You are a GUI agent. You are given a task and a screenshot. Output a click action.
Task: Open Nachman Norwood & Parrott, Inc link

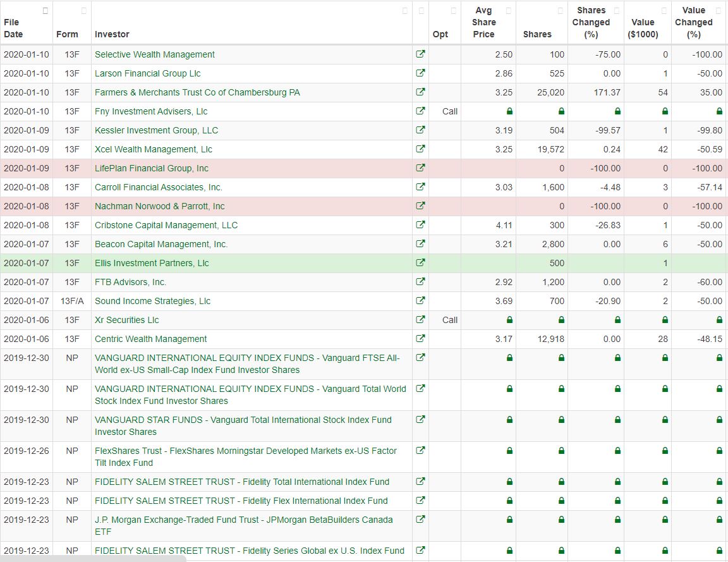160,206
